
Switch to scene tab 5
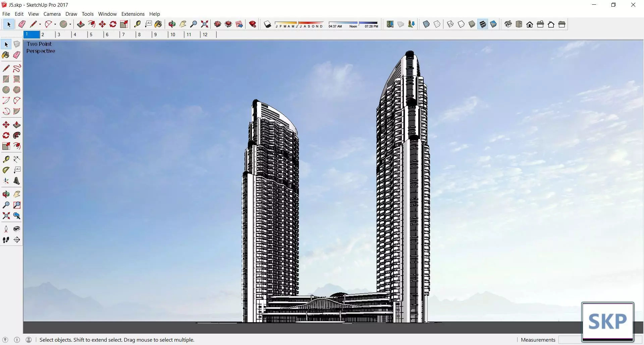[96, 34]
